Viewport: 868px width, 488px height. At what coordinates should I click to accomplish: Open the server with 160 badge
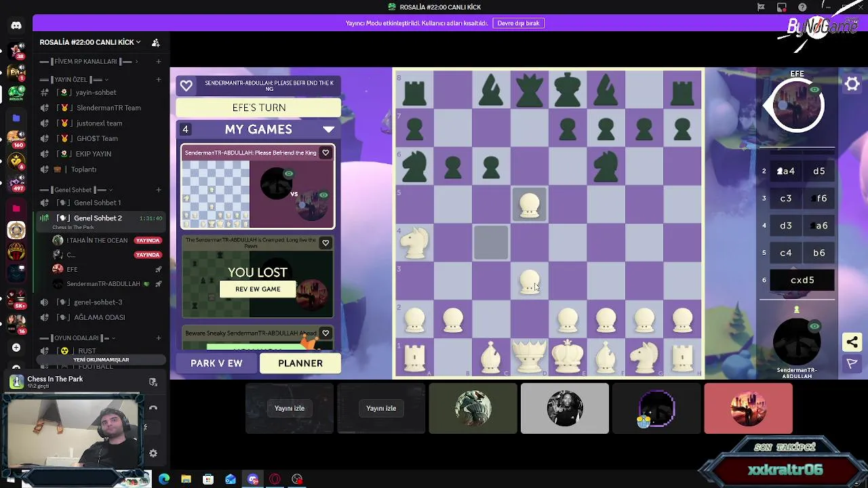(16, 139)
